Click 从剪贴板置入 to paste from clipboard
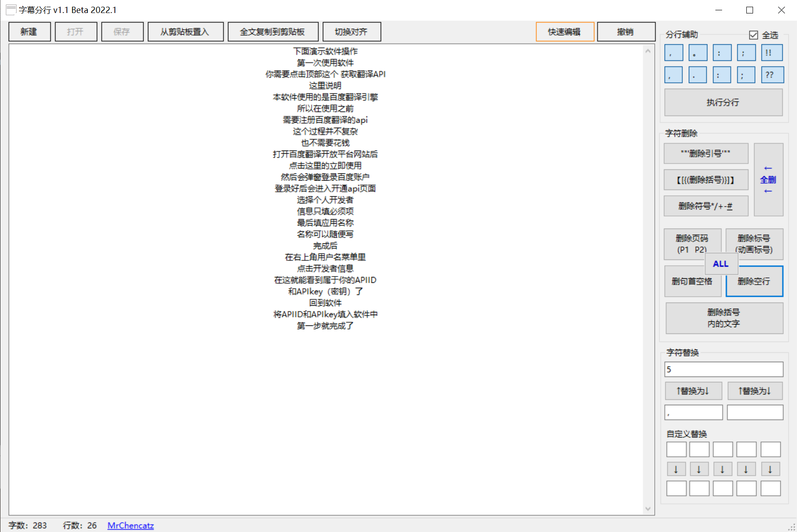Viewport: 797px width, 532px height. [186, 32]
